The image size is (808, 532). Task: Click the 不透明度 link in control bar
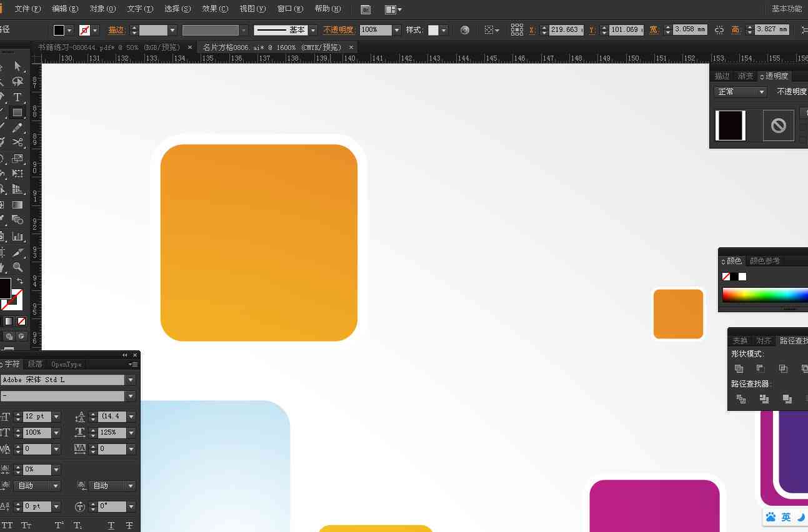click(339, 30)
